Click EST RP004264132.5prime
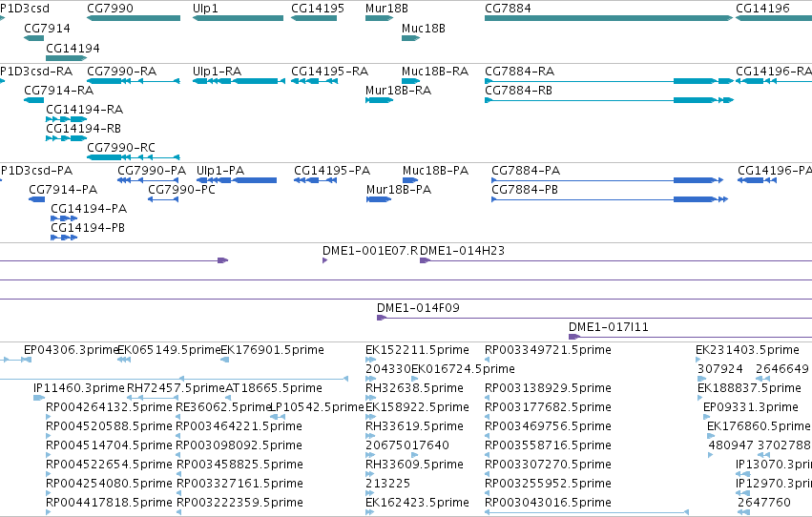The image size is (812, 517). pyautogui.click(x=109, y=407)
